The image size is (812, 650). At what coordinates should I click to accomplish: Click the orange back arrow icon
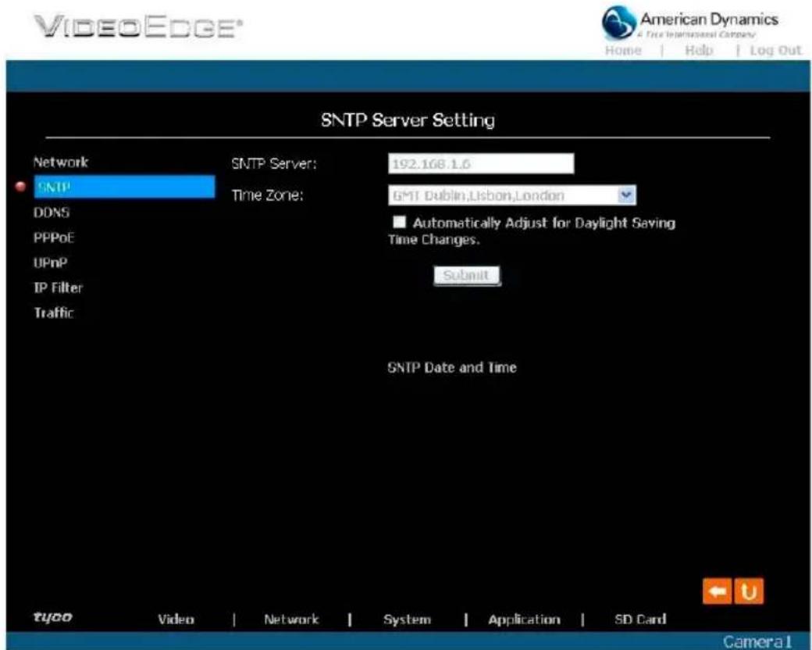(x=718, y=591)
